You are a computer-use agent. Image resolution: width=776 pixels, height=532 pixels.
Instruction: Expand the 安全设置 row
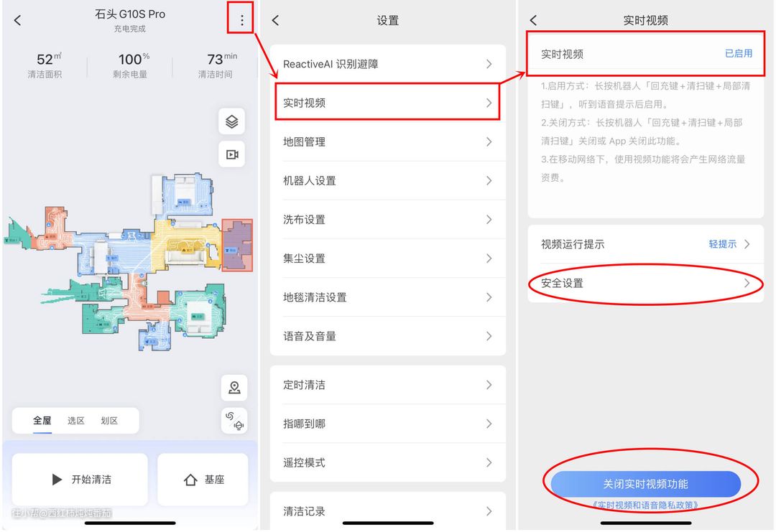click(x=645, y=283)
